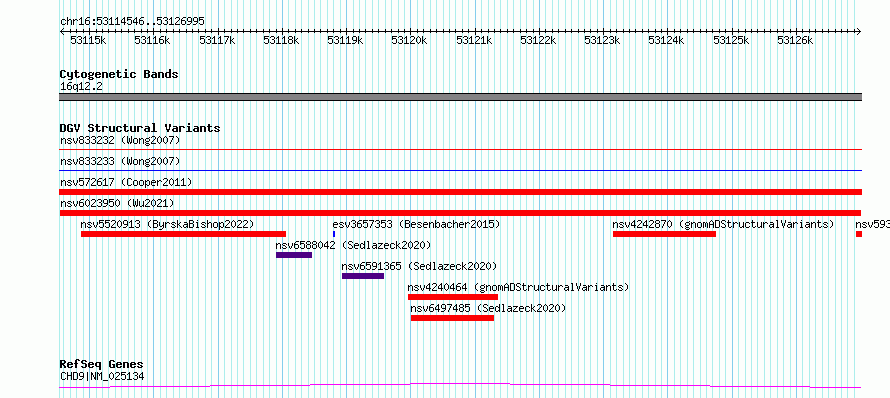
Task: Click the 53124k ruler tick label
Action: [666, 40]
